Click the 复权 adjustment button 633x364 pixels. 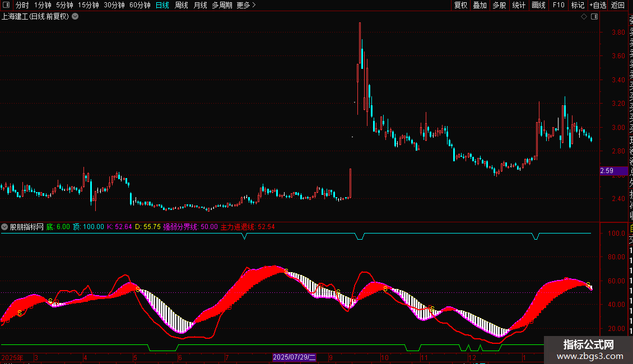pos(460,5)
